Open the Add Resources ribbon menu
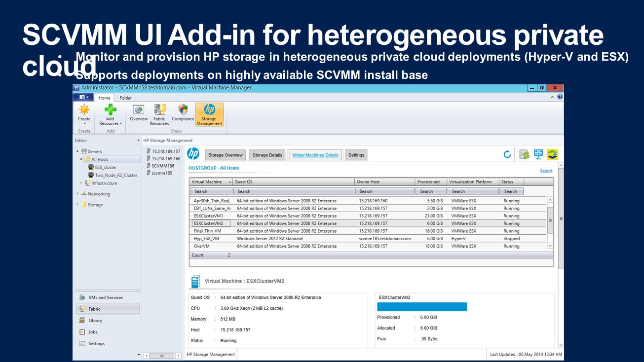This screenshot has height=362, width=644. 110,115
